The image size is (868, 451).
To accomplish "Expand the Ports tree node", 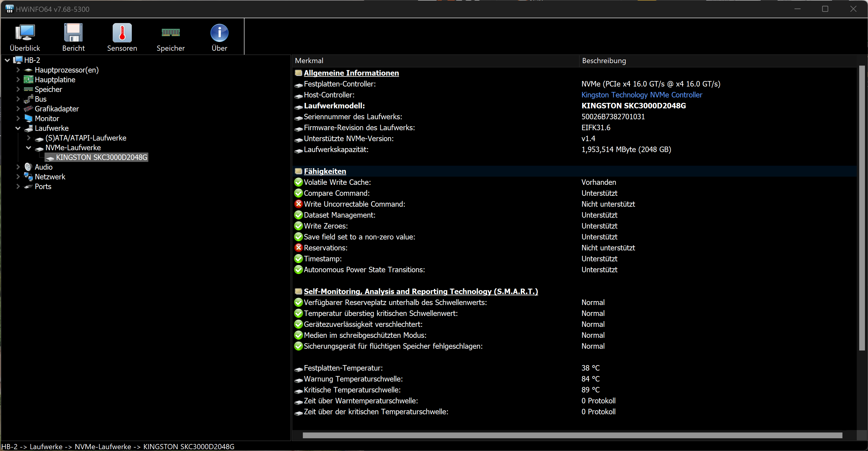I will (18, 187).
